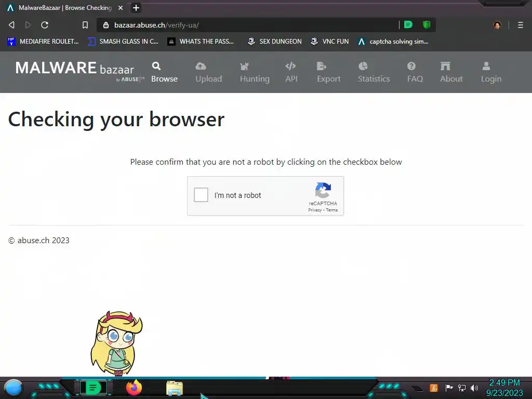Open the browser profile avatar
The image size is (532, 399).
coord(497,25)
